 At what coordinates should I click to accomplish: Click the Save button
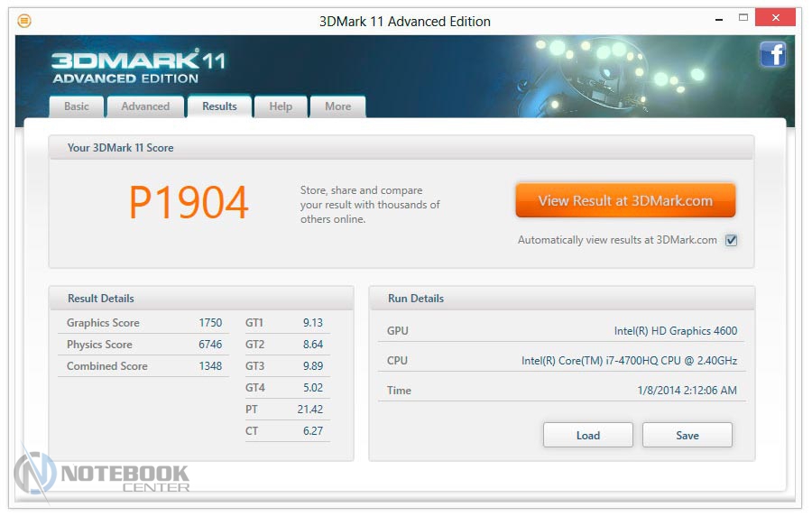pyautogui.click(x=687, y=436)
